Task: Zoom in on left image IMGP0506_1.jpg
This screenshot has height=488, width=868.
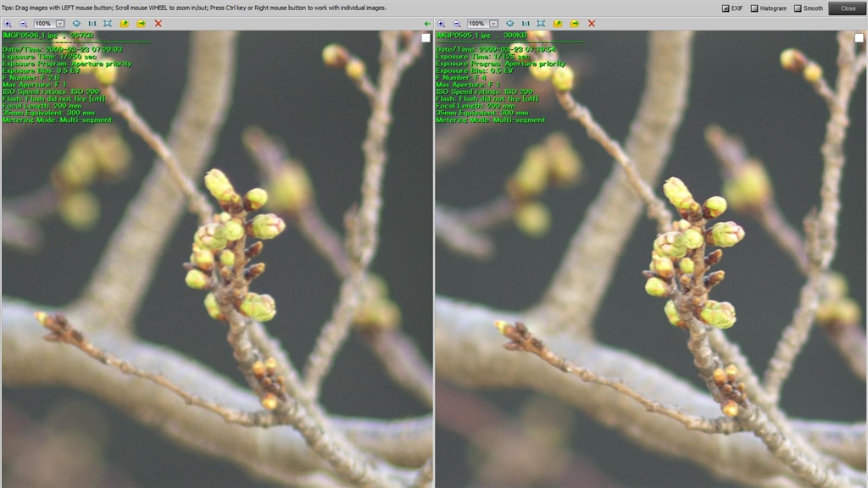Action: [8, 24]
